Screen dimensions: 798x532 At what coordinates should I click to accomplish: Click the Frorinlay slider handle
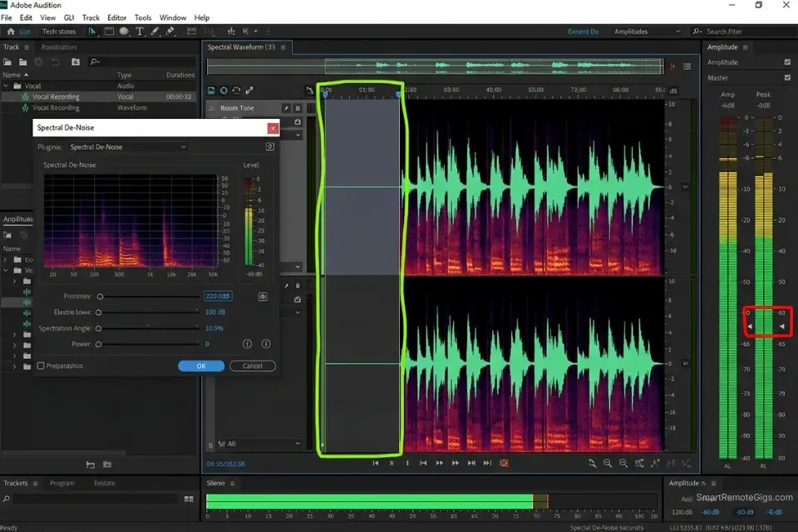point(101,296)
